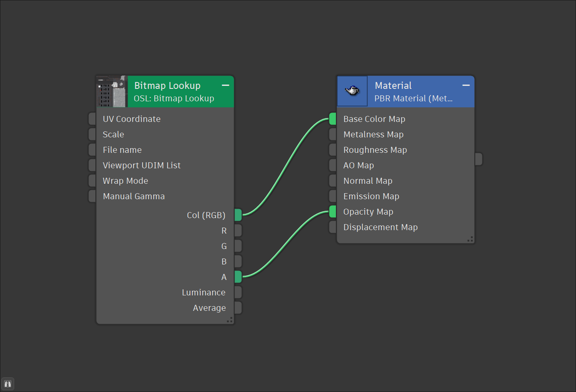This screenshot has height=392, width=576.
Task: Click the Manual Gamma input socket
Action: [92, 196]
